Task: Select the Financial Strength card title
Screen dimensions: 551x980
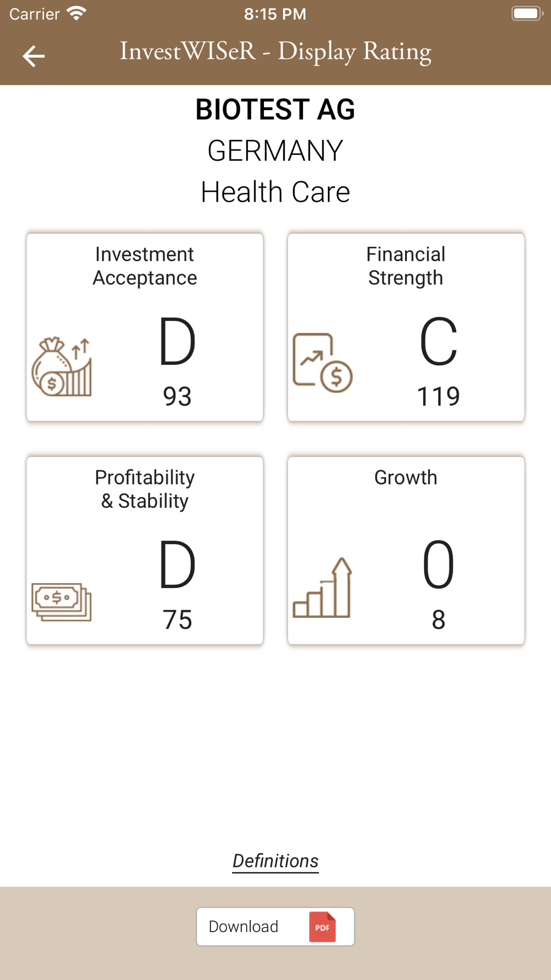Action: click(x=406, y=266)
